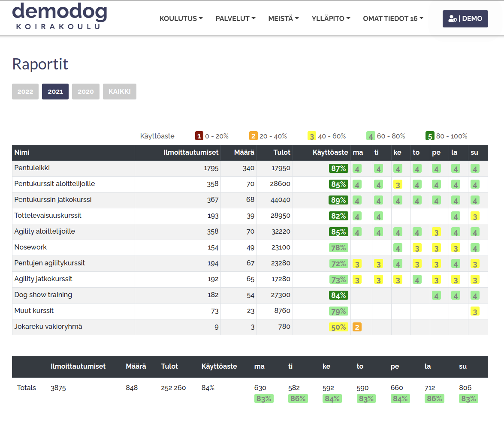Click dark red 0 - 20% legend badge
This screenshot has height=421, width=504.
click(x=199, y=136)
